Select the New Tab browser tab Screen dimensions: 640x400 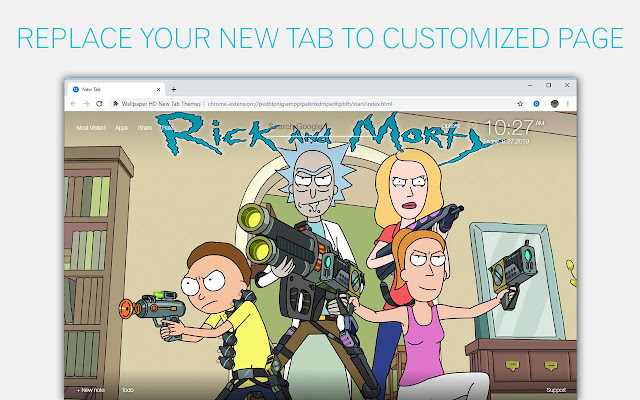point(116,89)
